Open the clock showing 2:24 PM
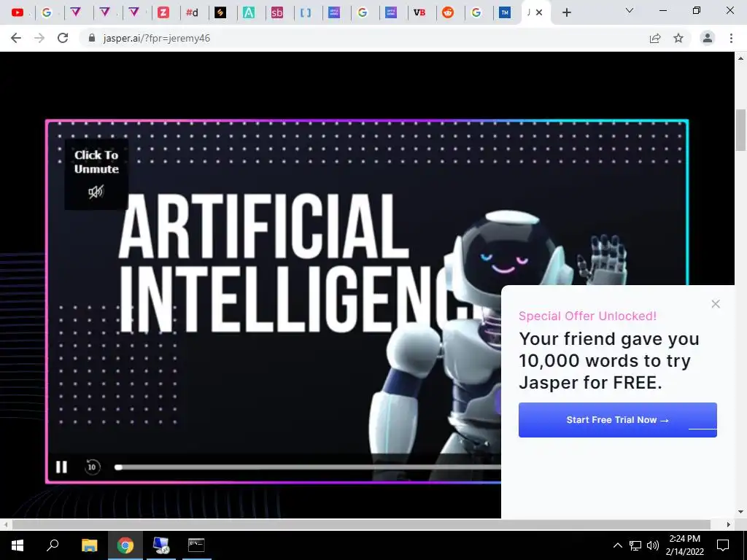 pos(684,545)
